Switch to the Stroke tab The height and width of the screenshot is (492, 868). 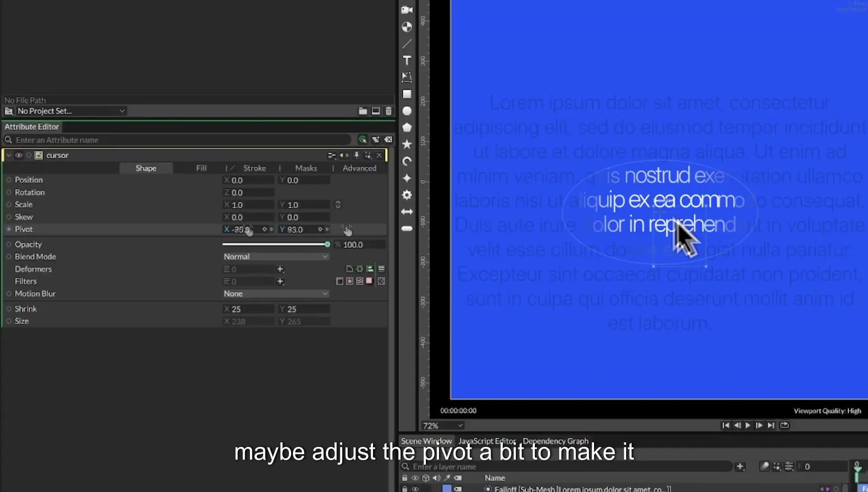[254, 168]
